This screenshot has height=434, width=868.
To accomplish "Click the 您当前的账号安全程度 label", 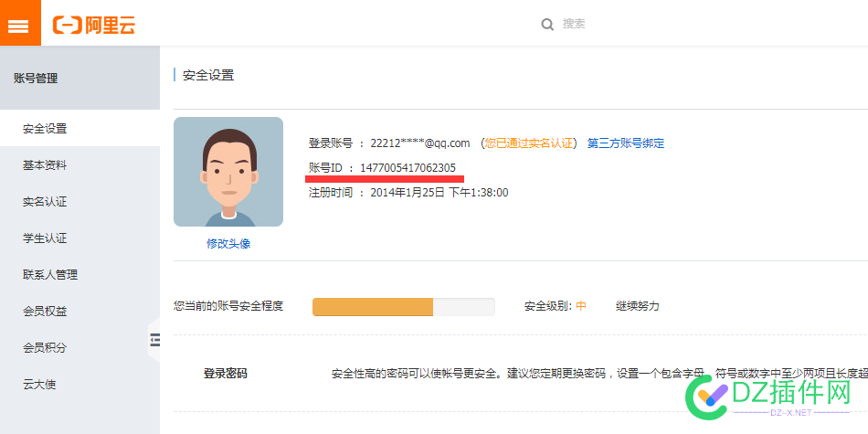I will click(228, 305).
